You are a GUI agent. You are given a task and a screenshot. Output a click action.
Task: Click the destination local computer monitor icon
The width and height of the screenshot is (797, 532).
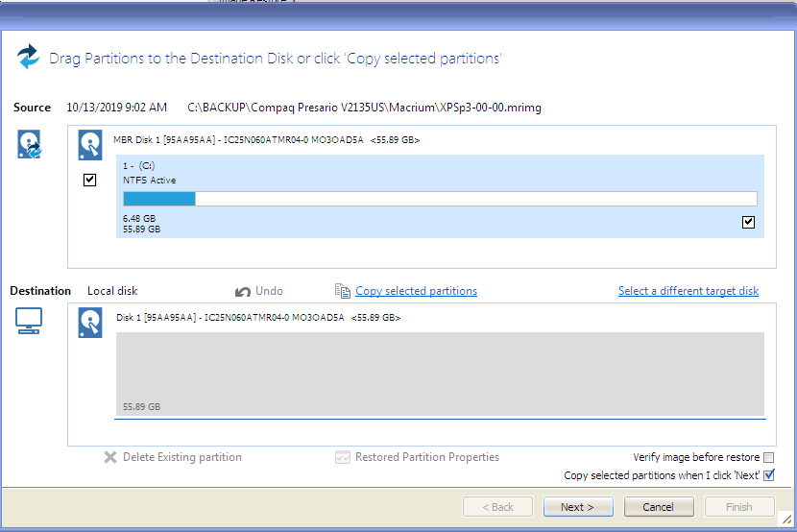[x=29, y=321]
